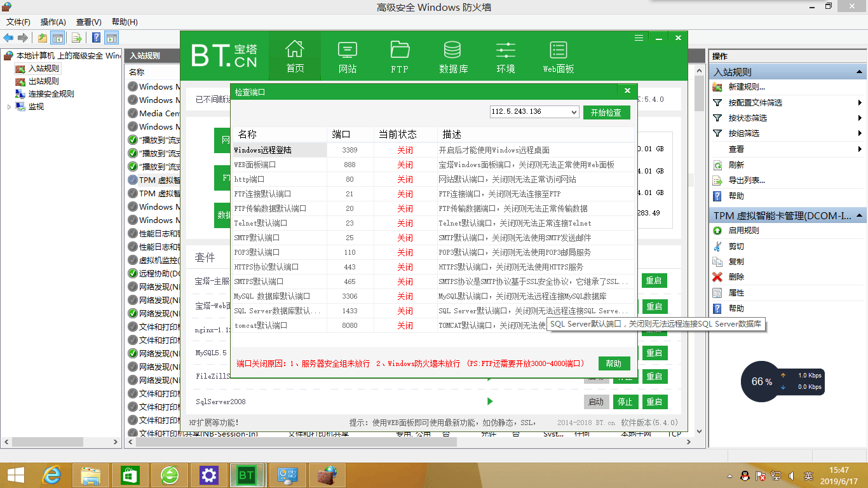Expand 按状态筛选 submenu arrow
The image size is (868, 488).
pyautogui.click(x=860, y=118)
